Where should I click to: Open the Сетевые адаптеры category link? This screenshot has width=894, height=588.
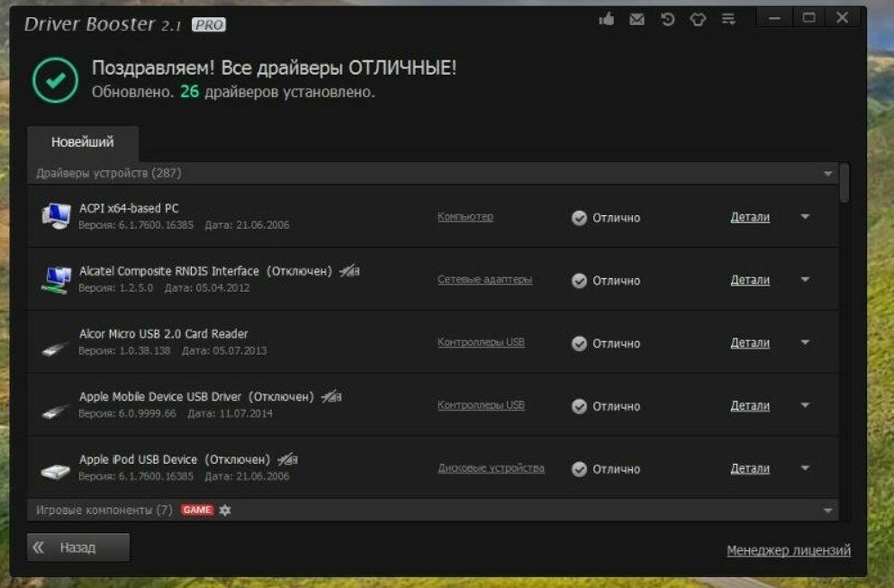tap(484, 279)
